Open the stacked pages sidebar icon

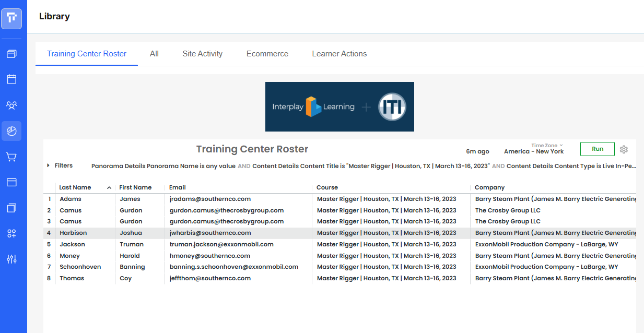point(11,208)
